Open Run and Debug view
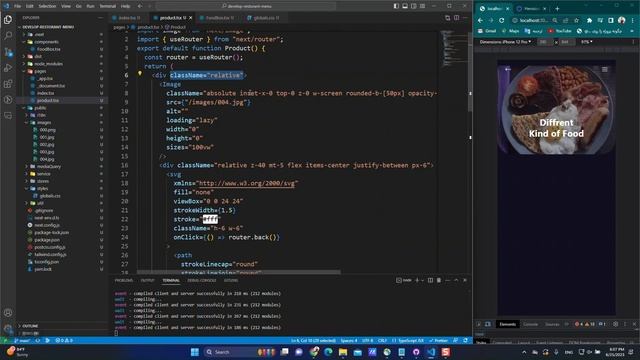This screenshot has width=640, height=360. tap(8, 68)
